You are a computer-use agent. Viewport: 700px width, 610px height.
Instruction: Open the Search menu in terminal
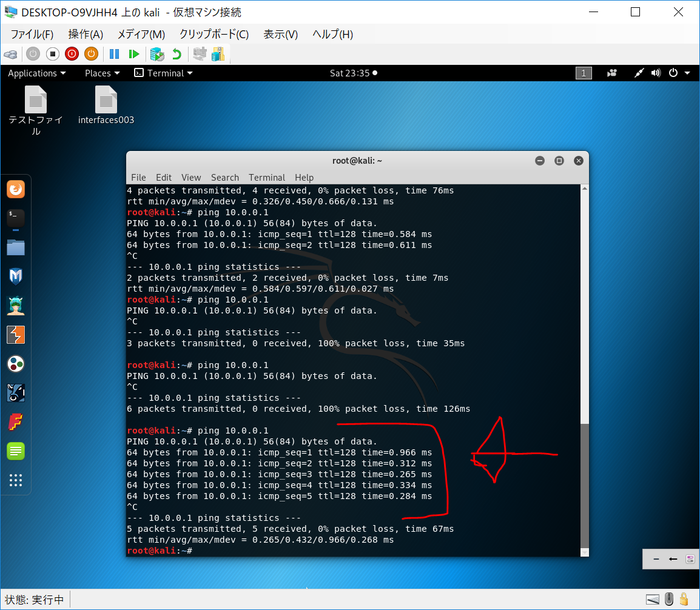tap(224, 178)
